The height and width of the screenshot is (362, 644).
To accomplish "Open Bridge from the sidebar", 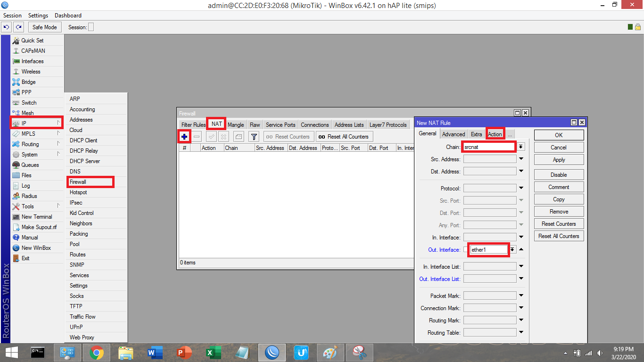I will [x=28, y=82].
